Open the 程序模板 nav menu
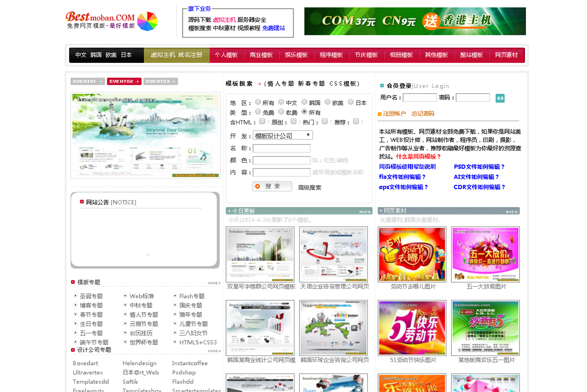This screenshot has width=587, height=392. [x=331, y=55]
